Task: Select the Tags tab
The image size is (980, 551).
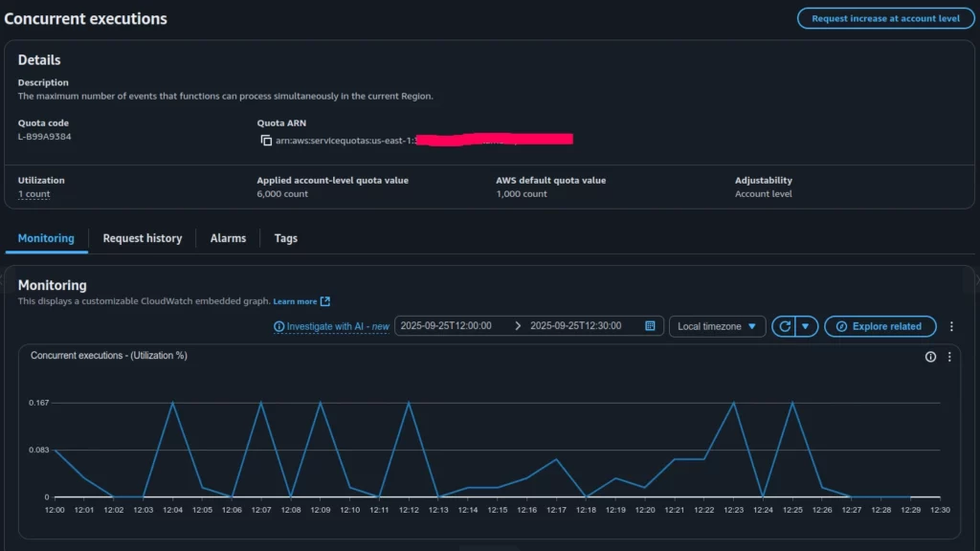Action: [x=285, y=238]
